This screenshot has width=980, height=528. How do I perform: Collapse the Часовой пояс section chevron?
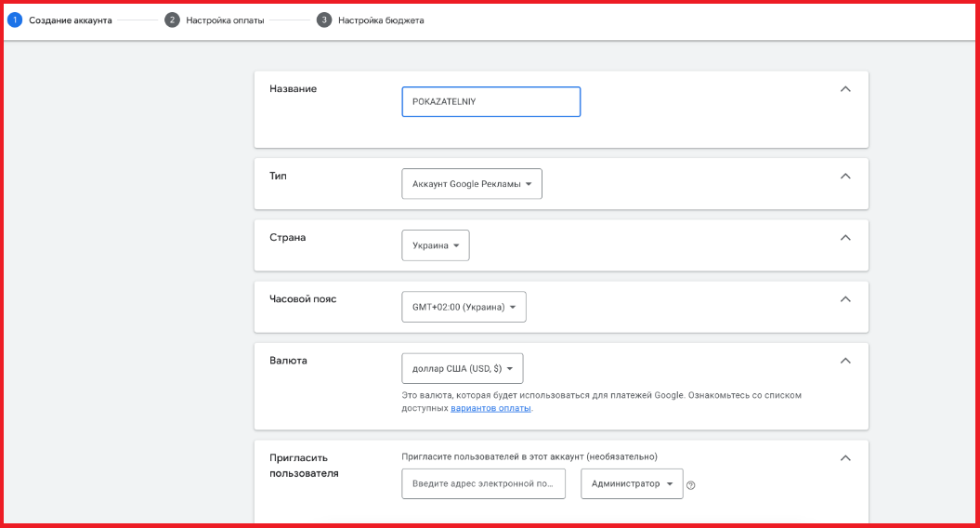[845, 299]
